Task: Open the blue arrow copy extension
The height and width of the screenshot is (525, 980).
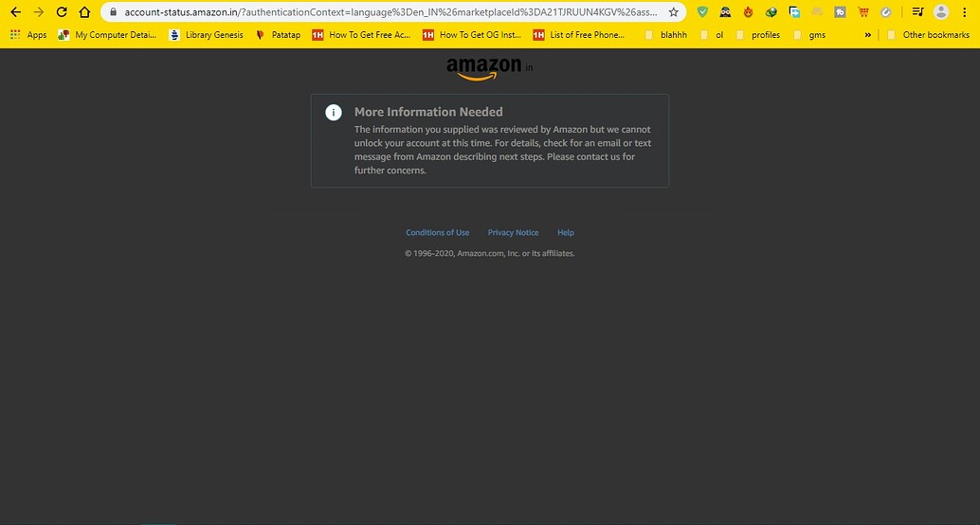Action: tap(794, 12)
